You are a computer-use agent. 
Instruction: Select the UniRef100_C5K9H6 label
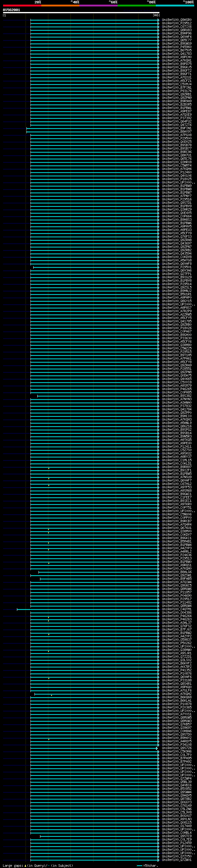pos(176,751)
